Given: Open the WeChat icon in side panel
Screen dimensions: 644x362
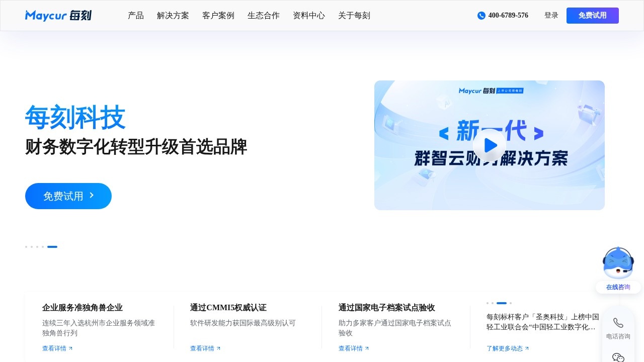Looking at the screenshot, I should (618, 357).
